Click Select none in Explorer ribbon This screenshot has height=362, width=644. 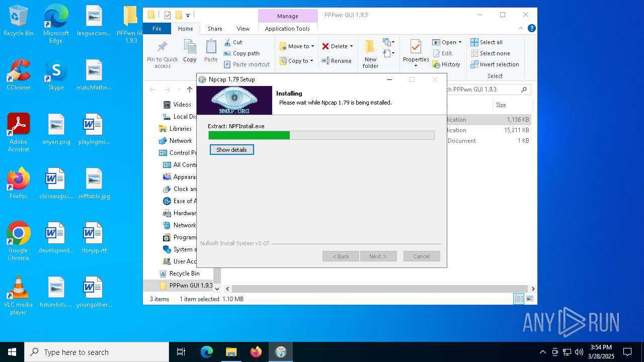coord(491,53)
